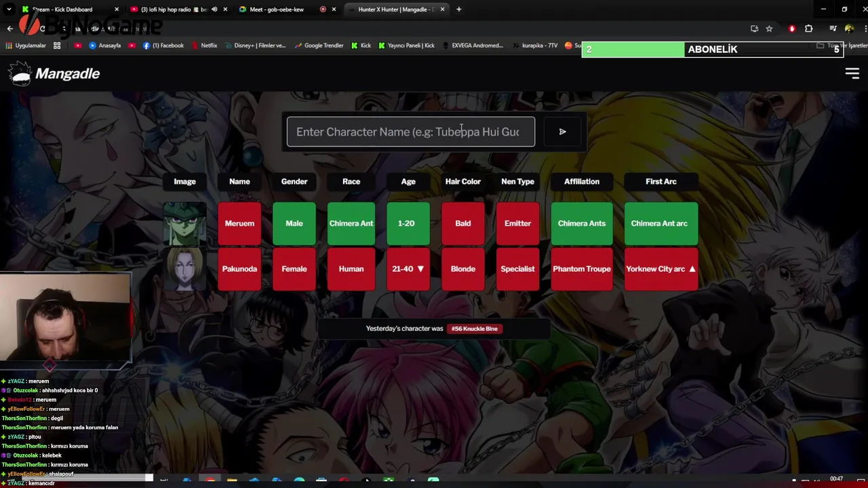Click Meruem's character thumbnail
868x488 pixels.
185,224
